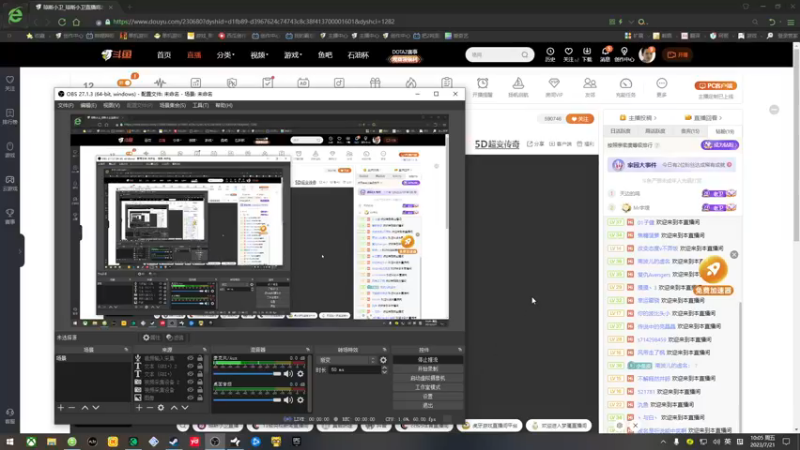800x450 pixels.
Task: Pop out the OBS 来源 dock panel
Action: (x=204, y=350)
